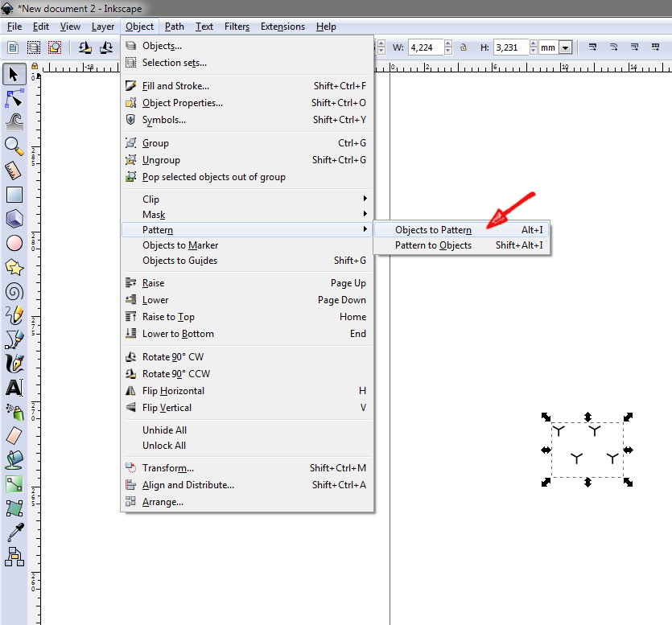Choose the Calligraphy tool

coord(14,364)
